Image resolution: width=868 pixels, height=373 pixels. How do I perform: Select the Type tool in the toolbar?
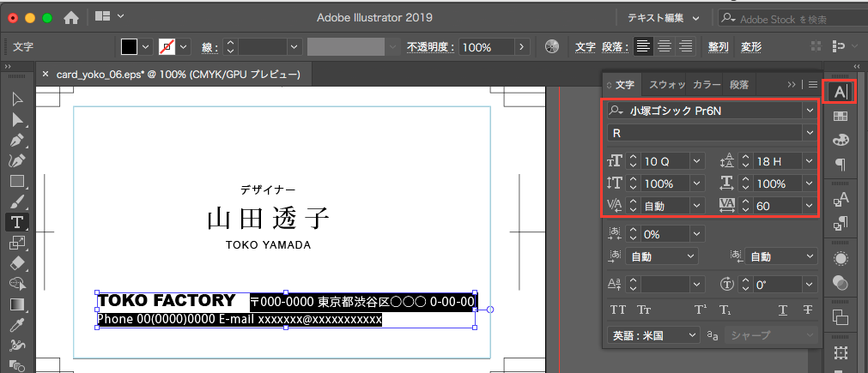click(x=16, y=221)
